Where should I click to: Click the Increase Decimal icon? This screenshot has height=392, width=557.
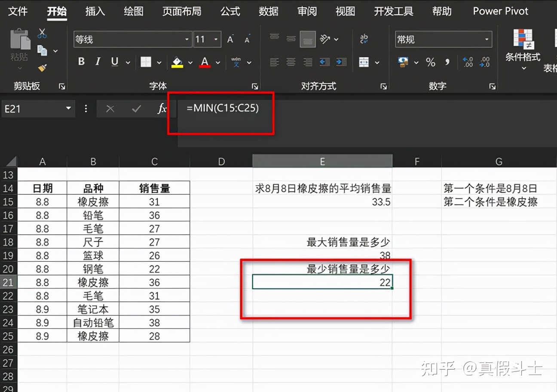point(468,62)
